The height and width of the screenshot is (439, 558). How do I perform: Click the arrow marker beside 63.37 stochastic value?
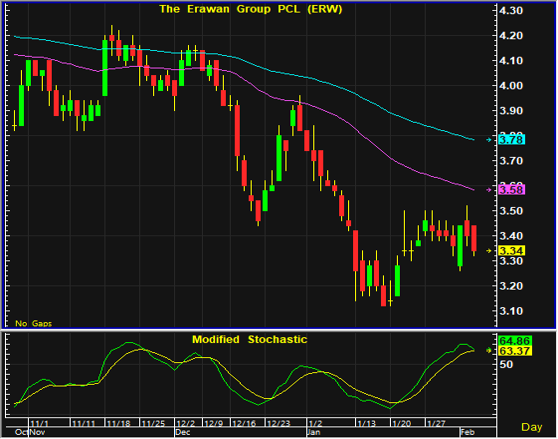489,350
